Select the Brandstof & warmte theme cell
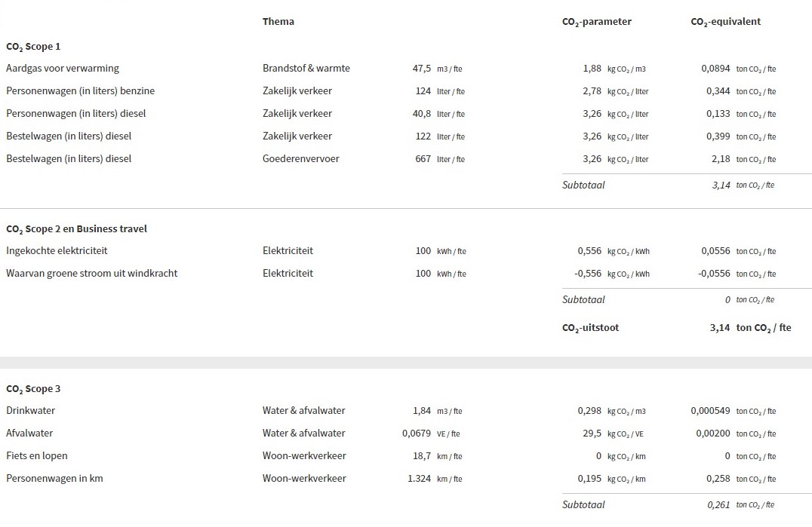This screenshot has width=812, height=527. coord(306,69)
